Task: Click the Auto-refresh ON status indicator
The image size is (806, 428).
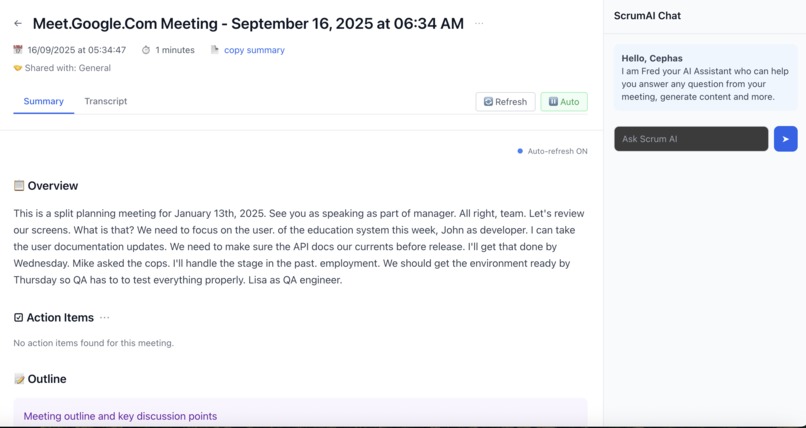Action: tap(553, 151)
